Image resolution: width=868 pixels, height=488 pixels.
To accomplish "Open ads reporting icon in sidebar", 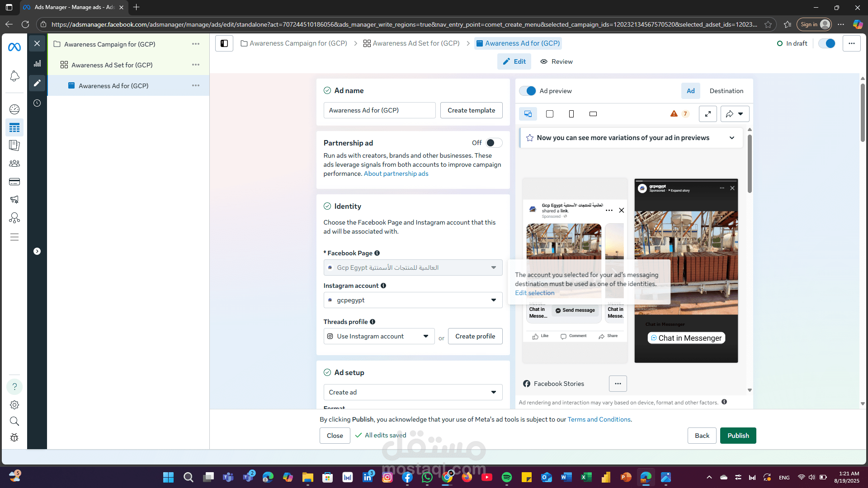I will (x=14, y=145).
